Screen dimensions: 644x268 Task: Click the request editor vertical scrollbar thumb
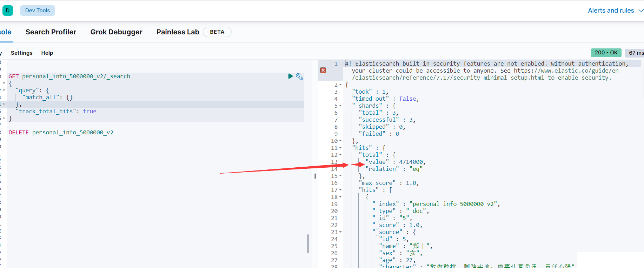point(308,243)
